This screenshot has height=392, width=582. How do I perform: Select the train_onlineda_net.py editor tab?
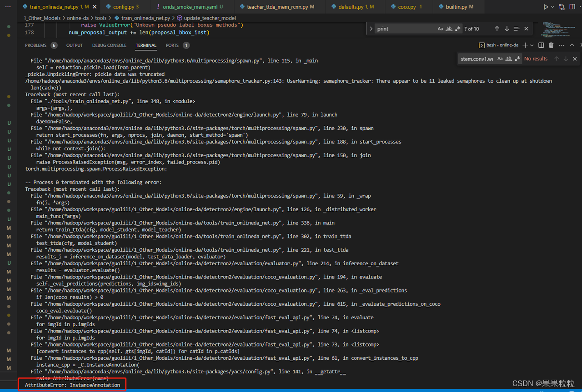point(60,7)
